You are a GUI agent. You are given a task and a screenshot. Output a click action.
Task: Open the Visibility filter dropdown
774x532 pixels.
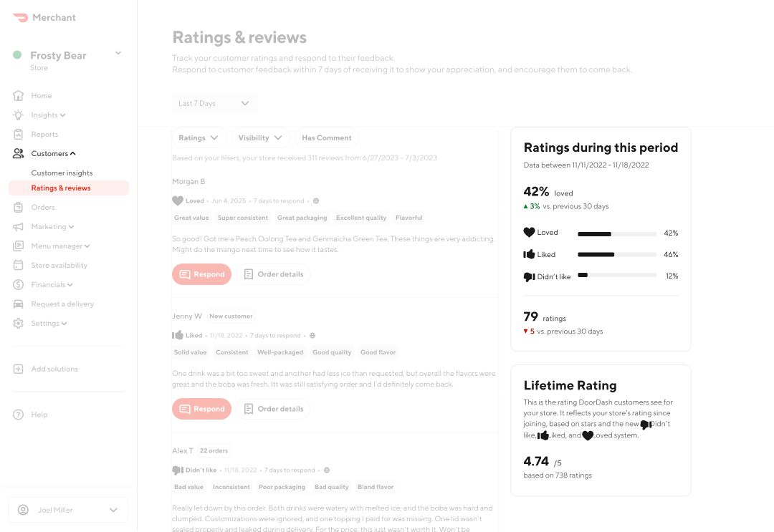click(260, 137)
